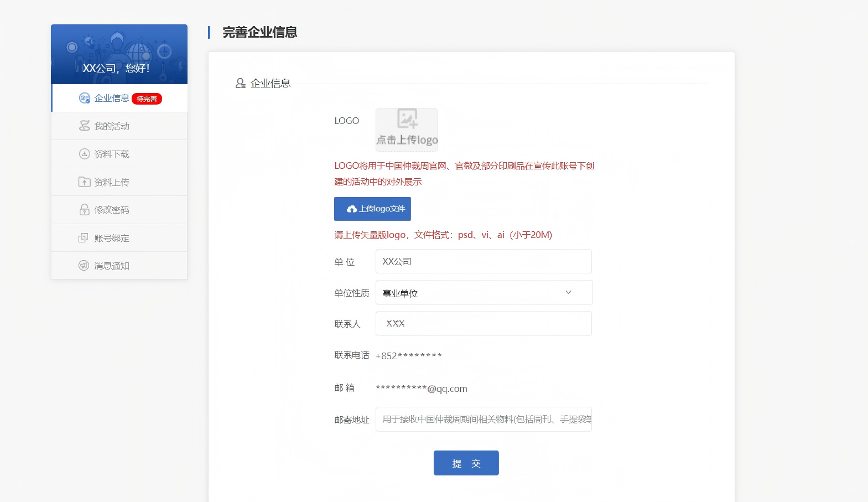Click the 单位性质 label
Screen dimensions: 868x502
pos(351,293)
